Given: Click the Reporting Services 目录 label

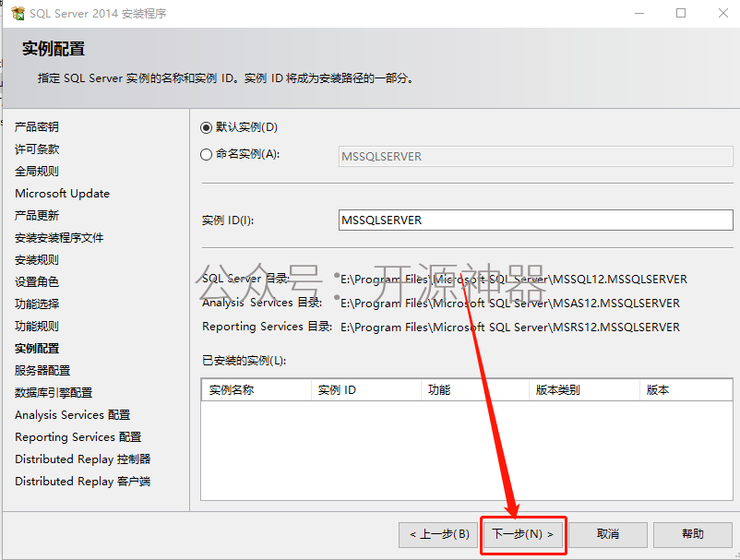Looking at the screenshot, I should [267, 327].
